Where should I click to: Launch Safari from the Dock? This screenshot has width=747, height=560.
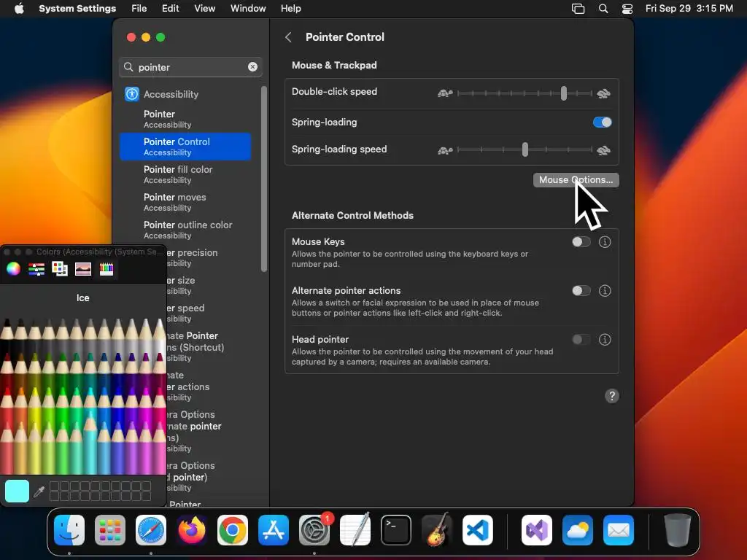pos(151,530)
